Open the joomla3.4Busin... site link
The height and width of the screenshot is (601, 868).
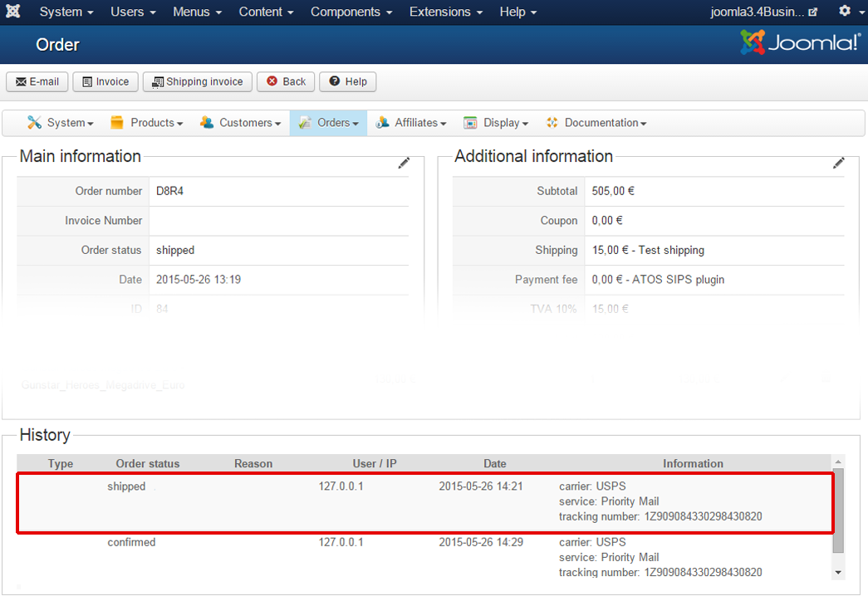(764, 12)
